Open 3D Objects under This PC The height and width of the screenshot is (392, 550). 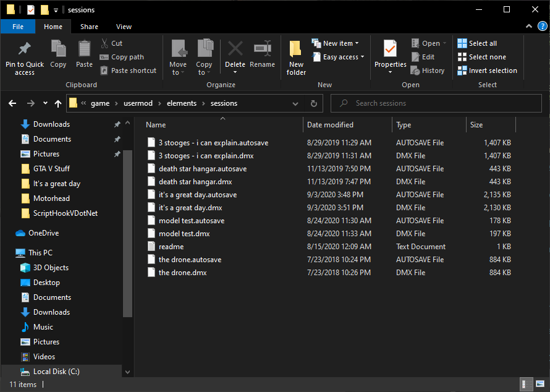pyautogui.click(x=51, y=268)
